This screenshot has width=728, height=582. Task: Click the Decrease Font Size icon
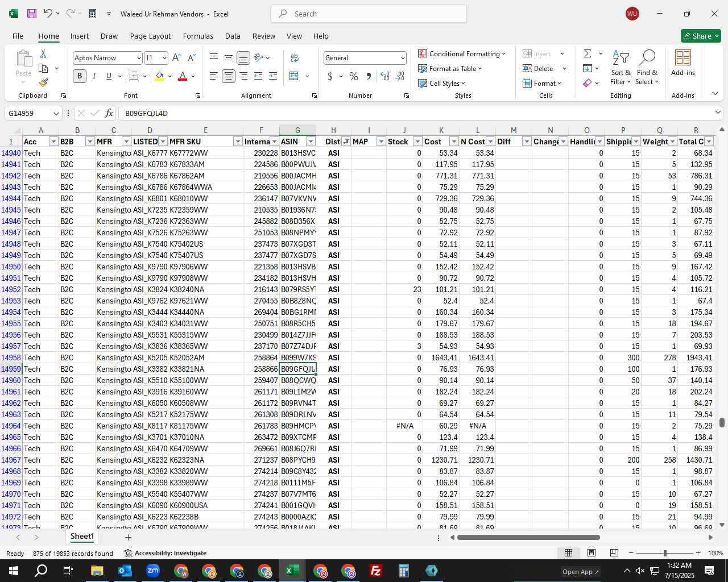[x=191, y=58]
